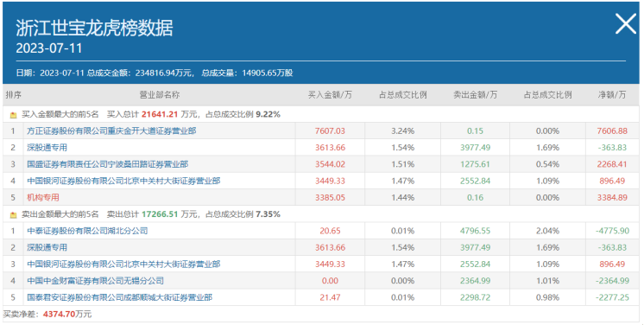
Task: Open 中国银河证券 link in buy top-5 list
Action: (123, 181)
